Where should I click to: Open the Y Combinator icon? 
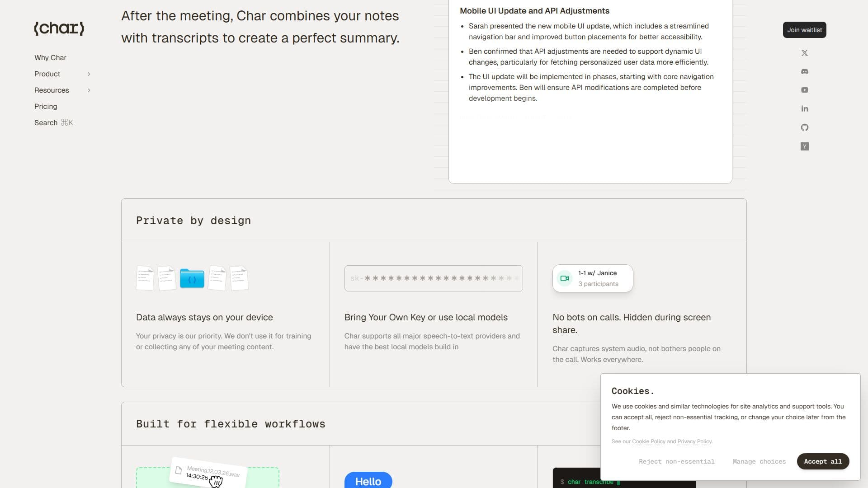click(x=805, y=146)
